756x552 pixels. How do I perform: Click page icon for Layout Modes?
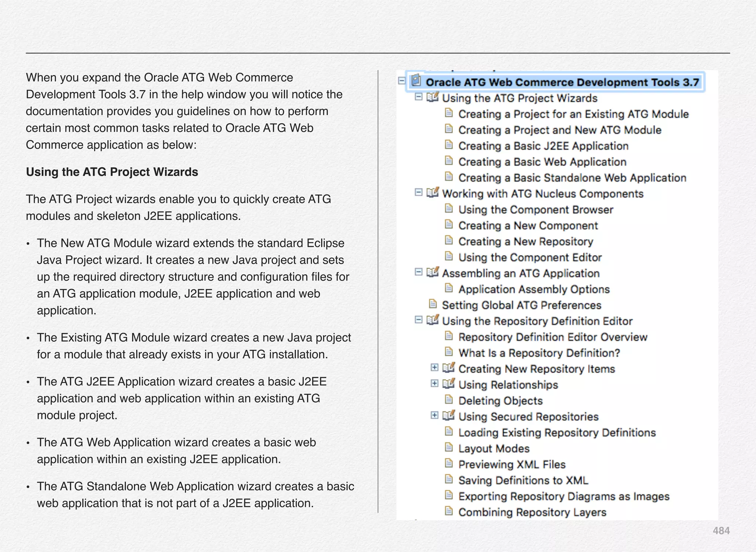coord(449,447)
